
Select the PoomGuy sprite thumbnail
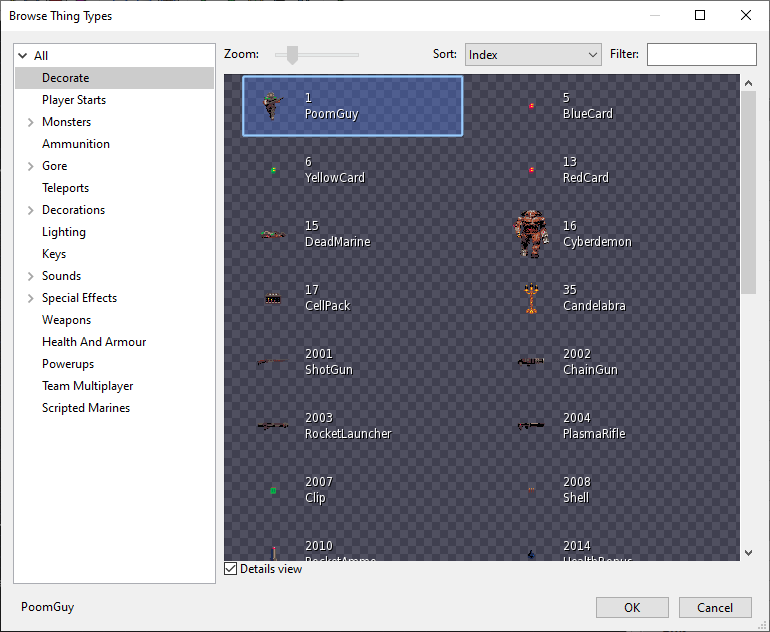(x=273, y=106)
